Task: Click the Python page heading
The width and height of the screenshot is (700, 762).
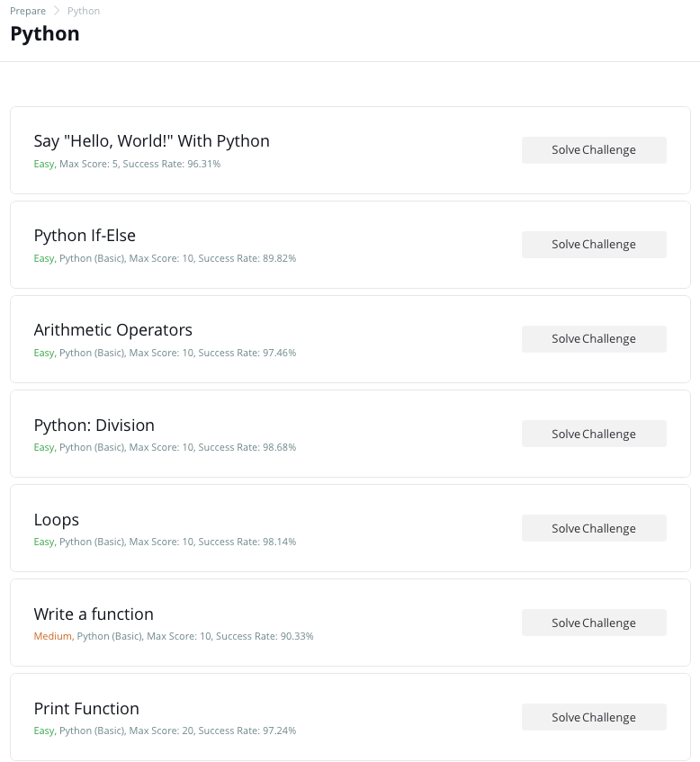Action: click(x=45, y=34)
